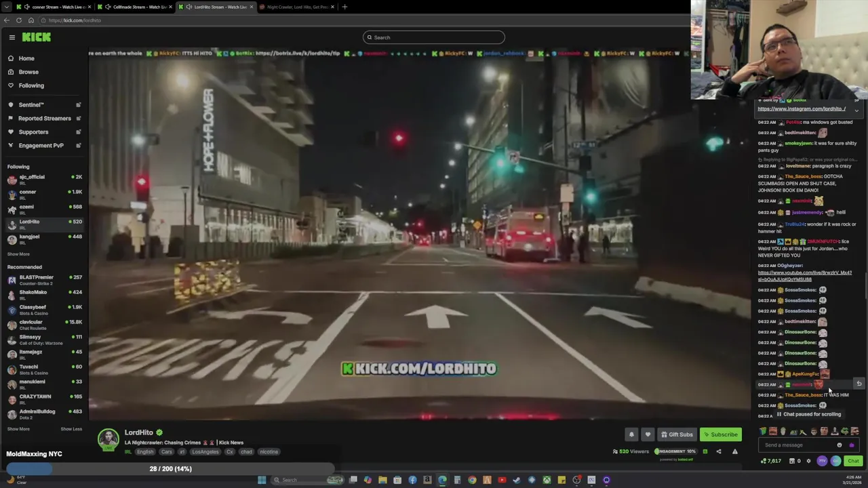Click the 7TV purple badge button
Viewport: 868px width, 488px height.
[823, 461]
